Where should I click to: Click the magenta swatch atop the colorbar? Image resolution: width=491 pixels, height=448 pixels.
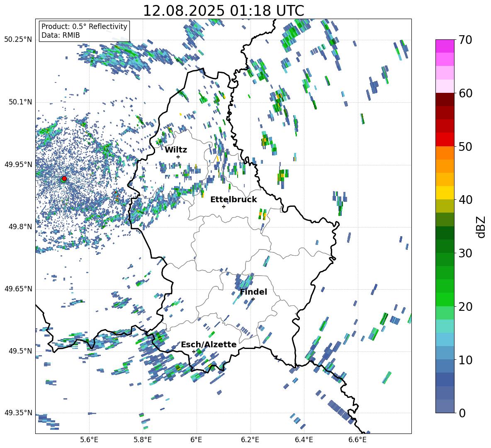pos(445,46)
